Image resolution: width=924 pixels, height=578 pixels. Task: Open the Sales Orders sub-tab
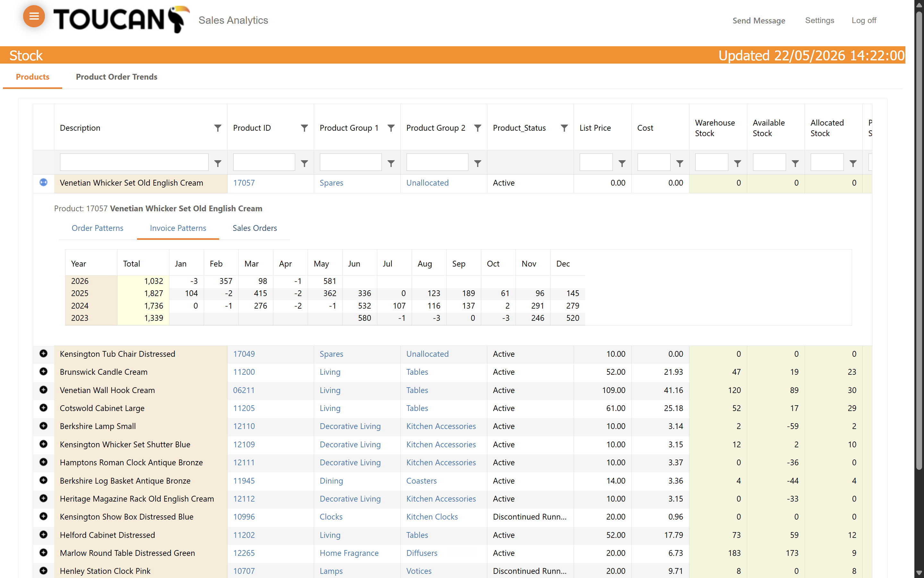(x=255, y=228)
